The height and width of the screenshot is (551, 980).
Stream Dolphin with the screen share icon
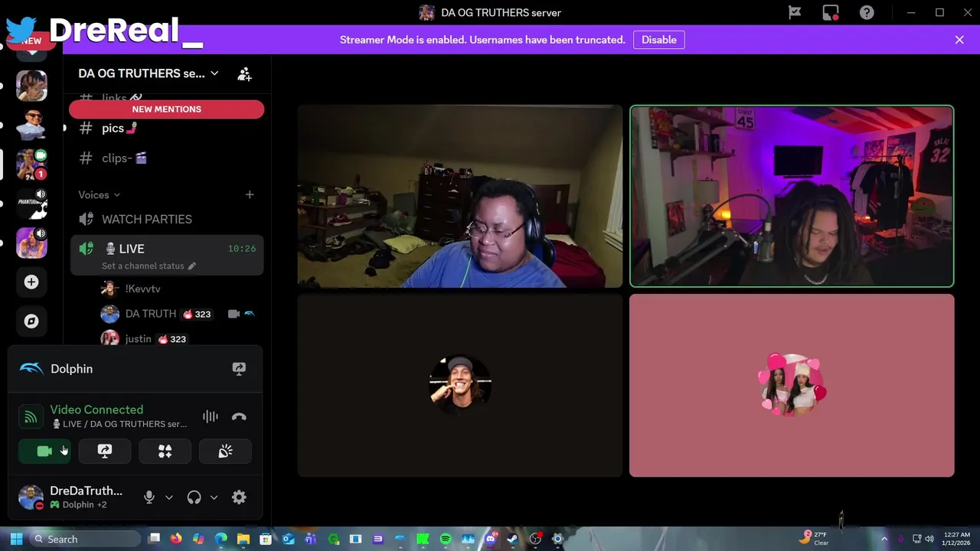(239, 369)
